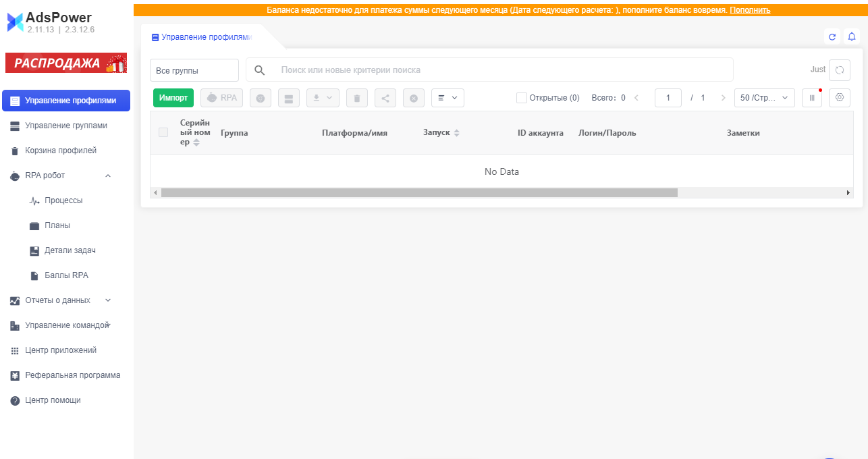The image size is (868, 459).
Task: Click the column settings icon with red dot
Action: tap(812, 98)
